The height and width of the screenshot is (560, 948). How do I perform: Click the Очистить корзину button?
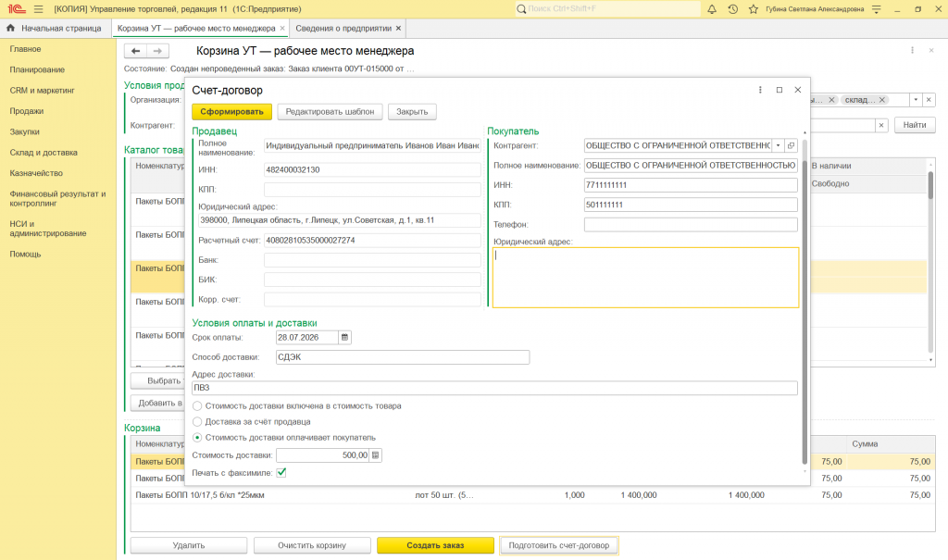[x=312, y=545]
